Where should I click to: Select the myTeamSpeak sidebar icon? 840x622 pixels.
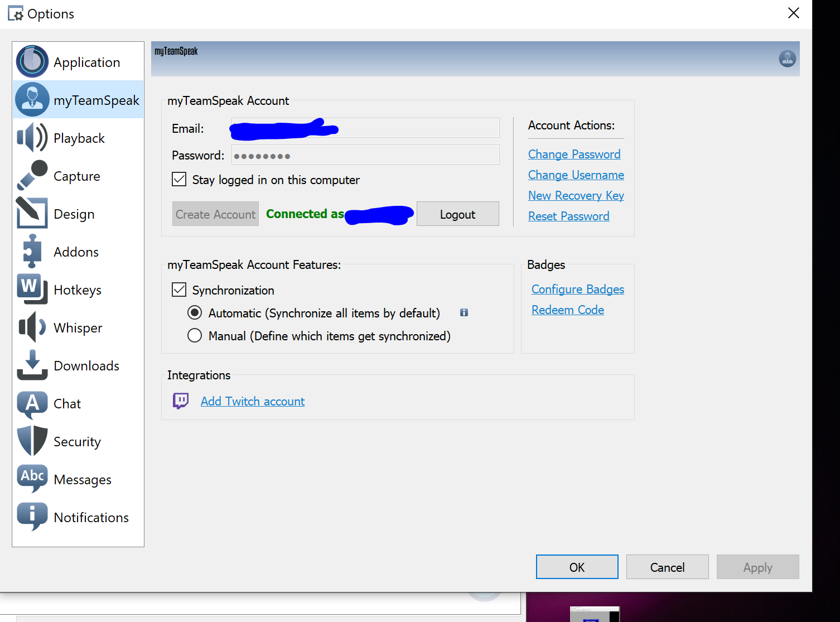[x=32, y=100]
